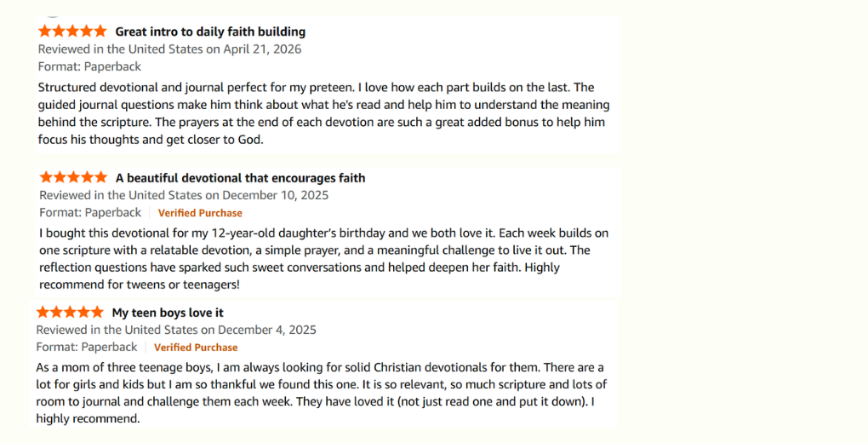Open the 'My teen boys love it' review title
868x443 pixels.
coord(168,313)
